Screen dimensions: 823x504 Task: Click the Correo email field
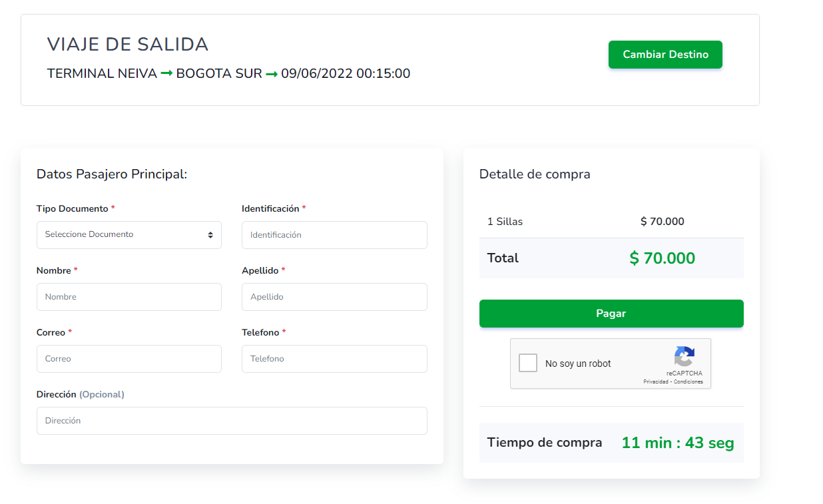(x=129, y=359)
